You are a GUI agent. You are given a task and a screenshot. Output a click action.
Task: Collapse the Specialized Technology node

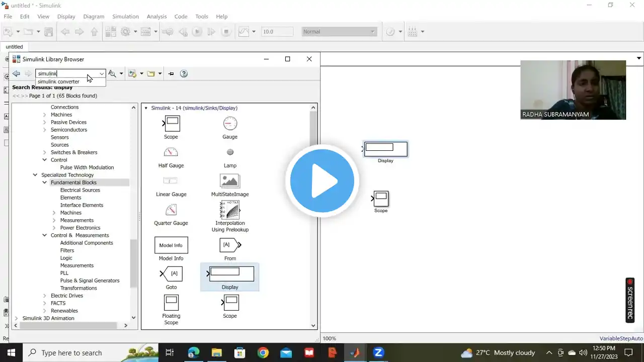[35, 175]
